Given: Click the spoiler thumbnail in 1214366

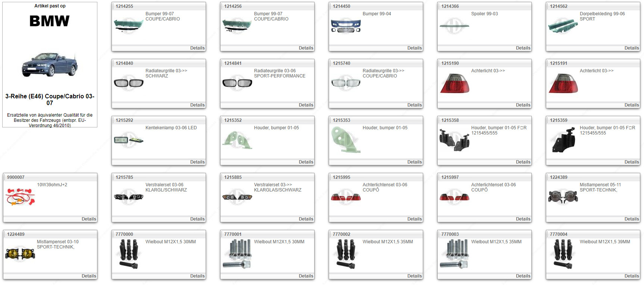Looking at the screenshot, I should (x=454, y=26).
